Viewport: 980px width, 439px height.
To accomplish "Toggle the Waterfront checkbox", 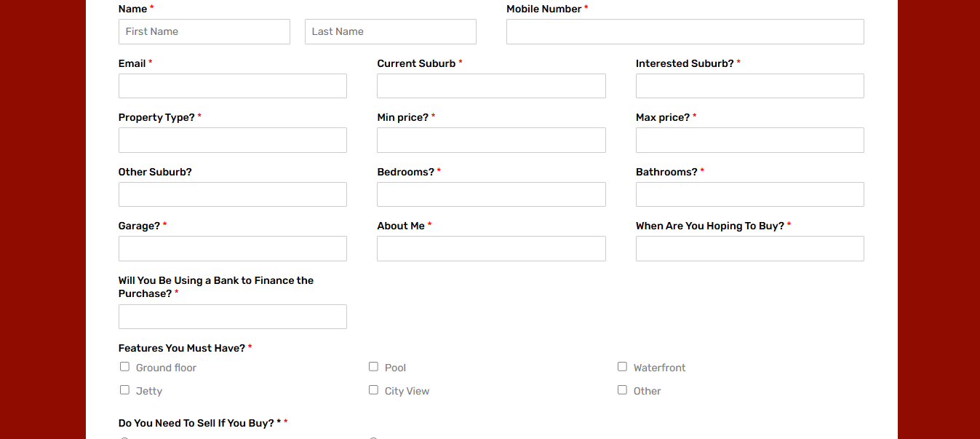I will point(622,365).
